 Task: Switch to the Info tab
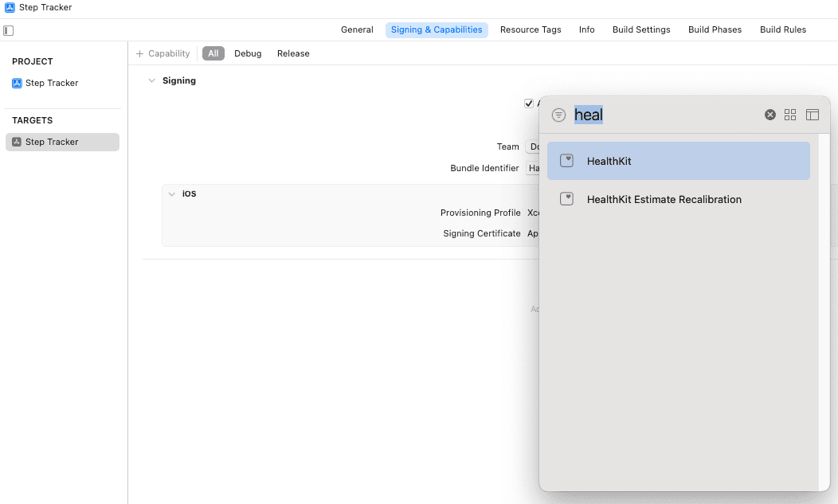coord(586,29)
